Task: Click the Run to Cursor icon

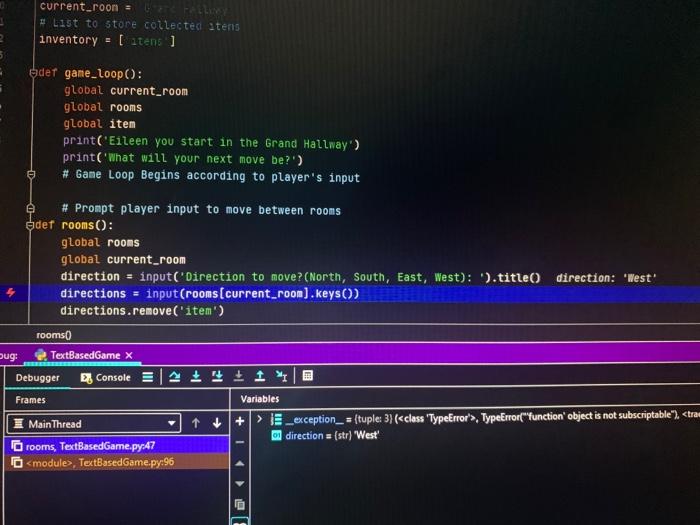Action: [281, 376]
